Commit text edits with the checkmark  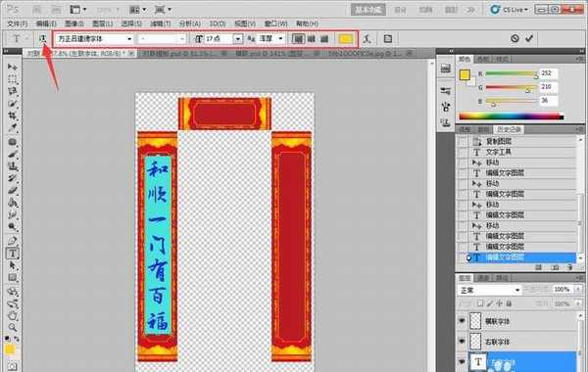click(x=529, y=38)
